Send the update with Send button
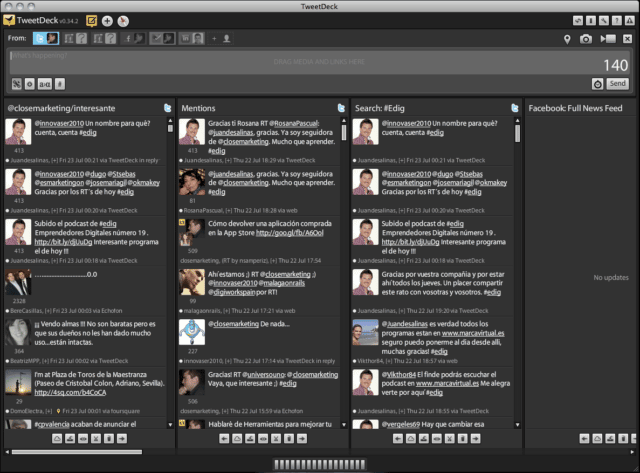Viewport: 640px width, 473px height. 617,84
